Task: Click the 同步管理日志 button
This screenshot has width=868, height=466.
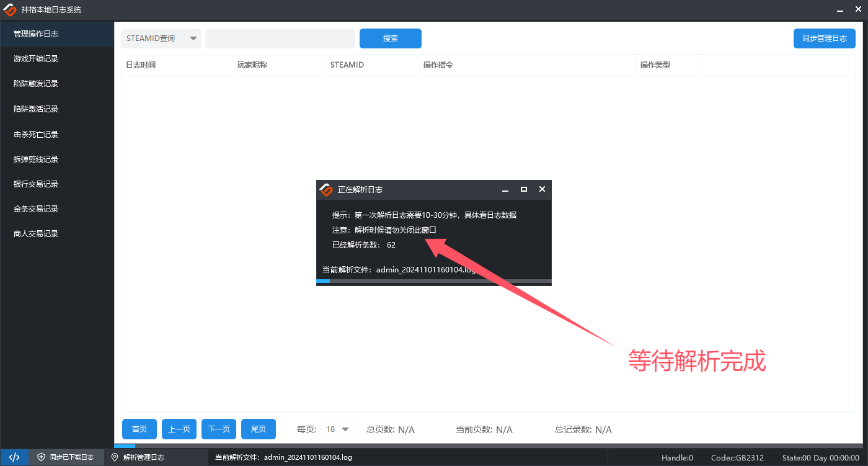Action: coord(824,38)
